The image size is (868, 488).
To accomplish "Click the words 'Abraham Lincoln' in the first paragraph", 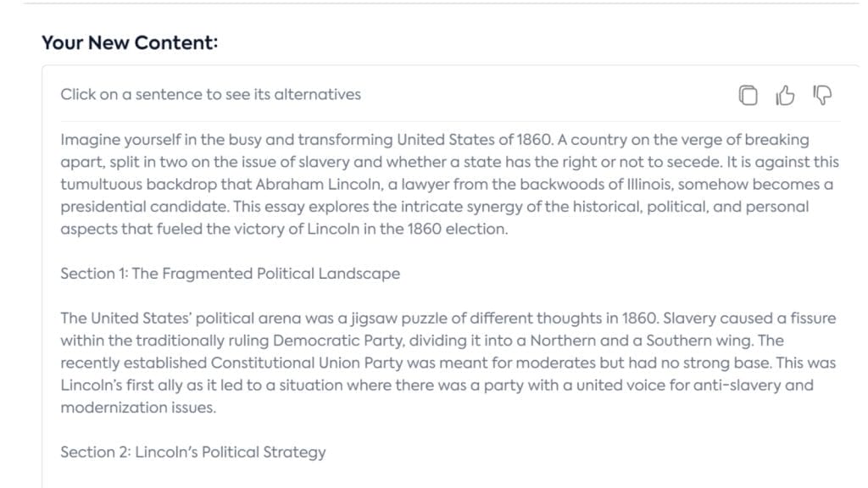I will coord(319,184).
